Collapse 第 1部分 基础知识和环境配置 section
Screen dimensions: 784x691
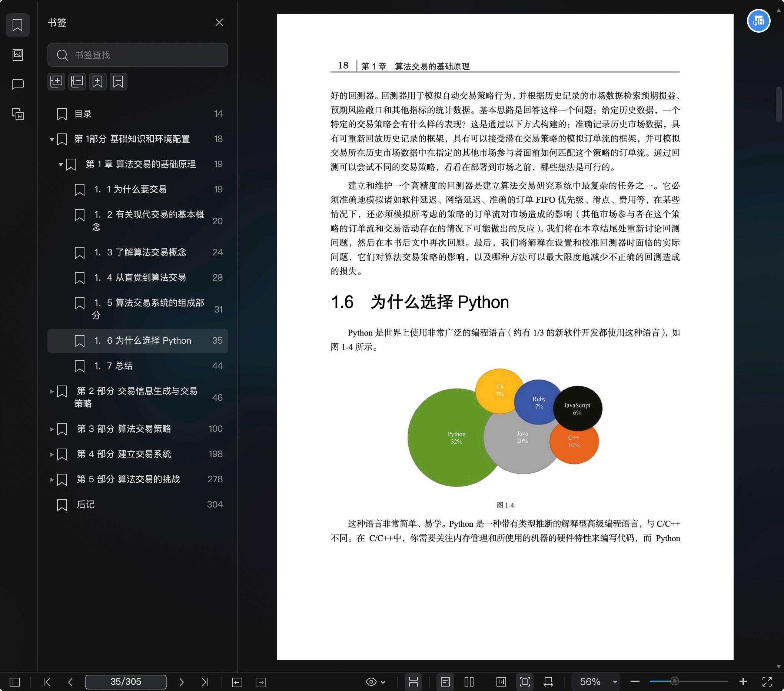pyautogui.click(x=52, y=139)
